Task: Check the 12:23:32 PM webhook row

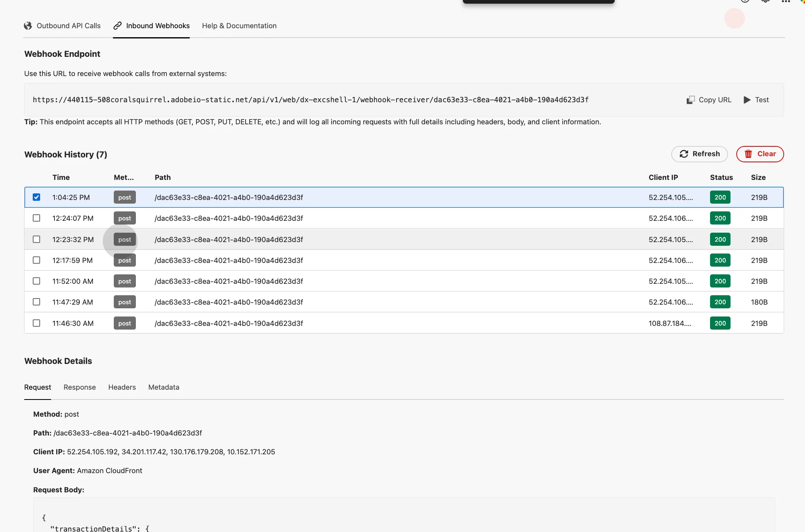Action: [36, 239]
